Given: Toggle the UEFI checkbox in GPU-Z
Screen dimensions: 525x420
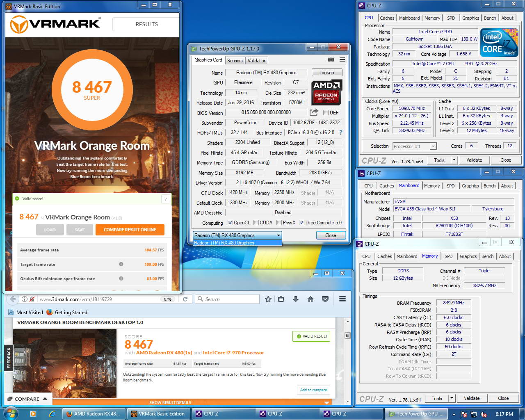Looking at the screenshot, I should pos(326,113).
